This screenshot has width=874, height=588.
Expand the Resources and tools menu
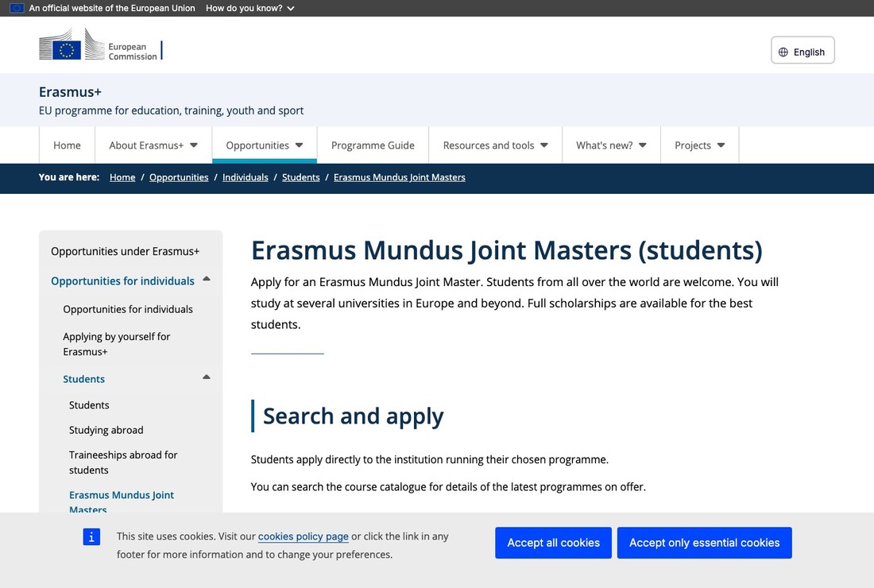pyautogui.click(x=496, y=145)
